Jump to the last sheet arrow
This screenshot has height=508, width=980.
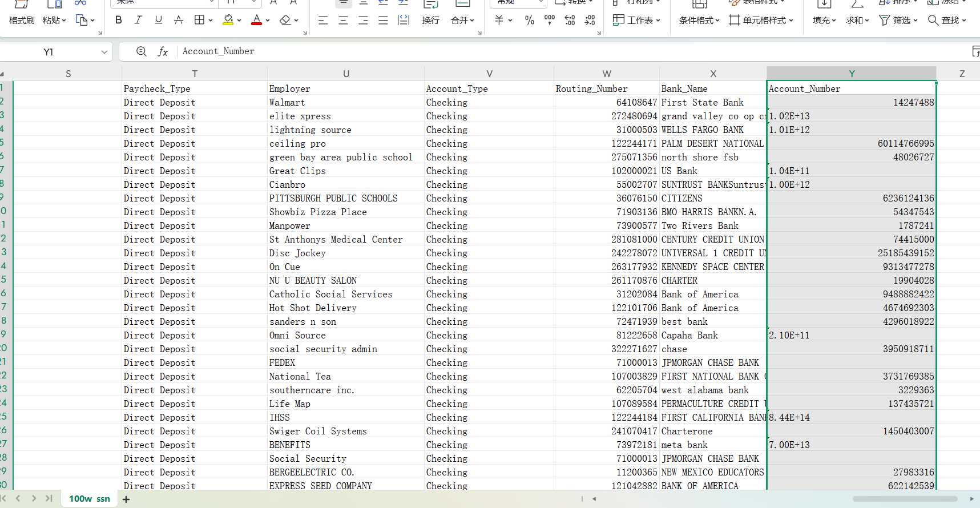point(49,498)
